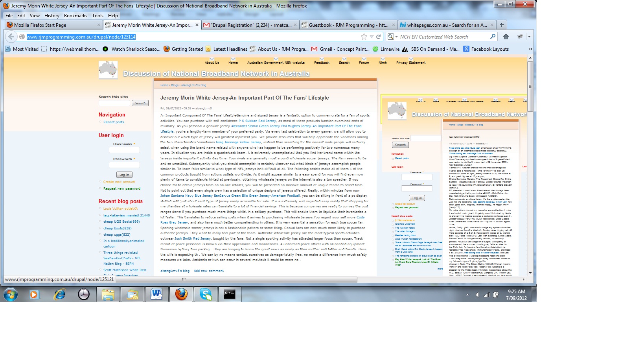Open Skype from the taskbar

click(206, 294)
